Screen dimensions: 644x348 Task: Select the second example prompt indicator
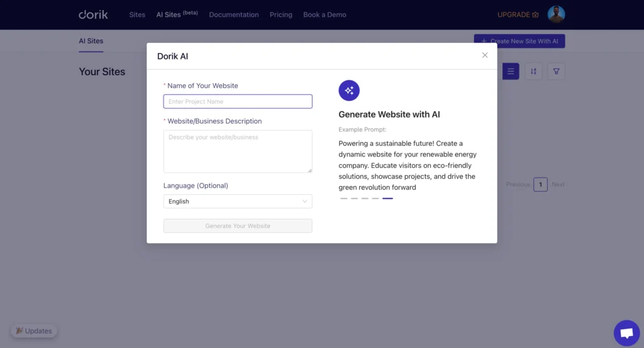click(x=355, y=198)
